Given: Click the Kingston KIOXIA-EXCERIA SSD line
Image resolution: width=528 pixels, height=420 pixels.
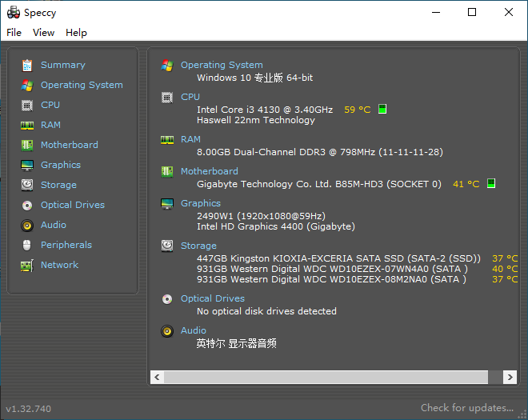Looking at the screenshot, I should click(x=338, y=258).
